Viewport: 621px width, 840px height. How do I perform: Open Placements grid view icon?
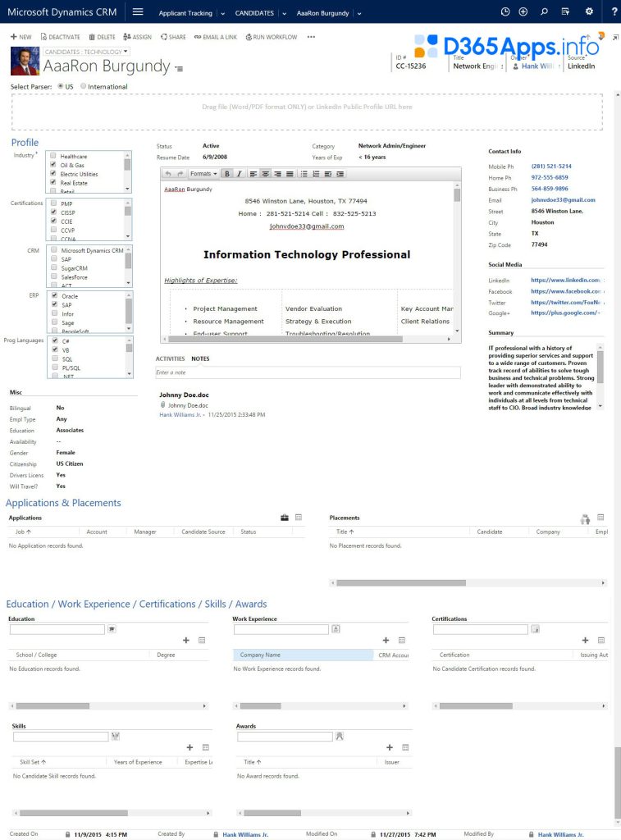tap(600, 518)
